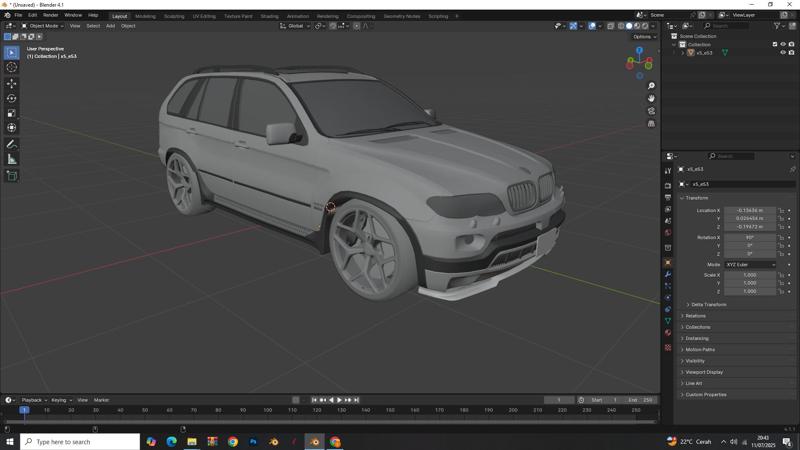This screenshot has width=800, height=450.
Task: Open the Particles properties tab
Action: pos(668,286)
